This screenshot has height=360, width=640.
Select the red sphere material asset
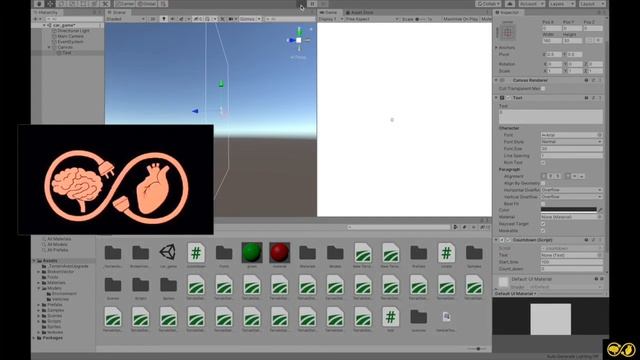(x=280, y=255)
